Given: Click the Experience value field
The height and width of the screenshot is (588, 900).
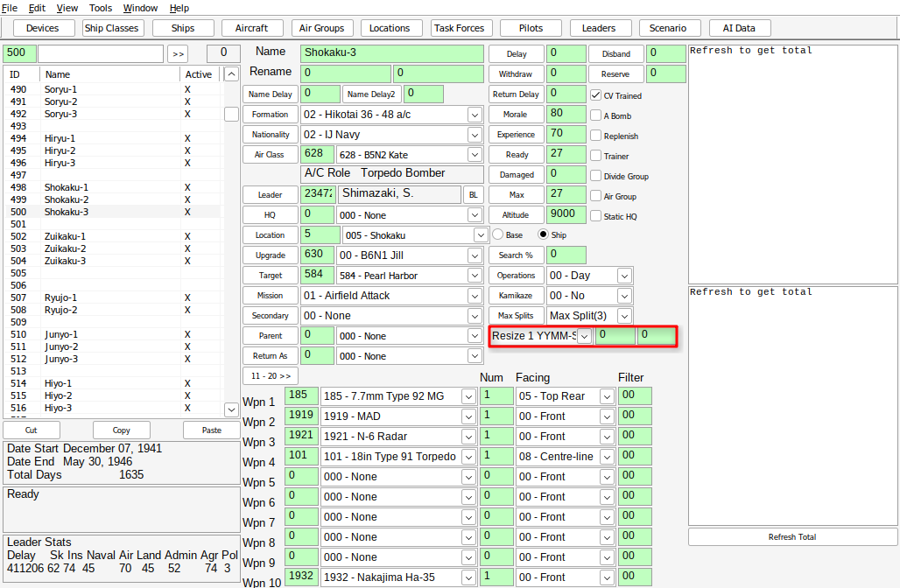Looking at the screenshot, I should click(x=566, y=134).
